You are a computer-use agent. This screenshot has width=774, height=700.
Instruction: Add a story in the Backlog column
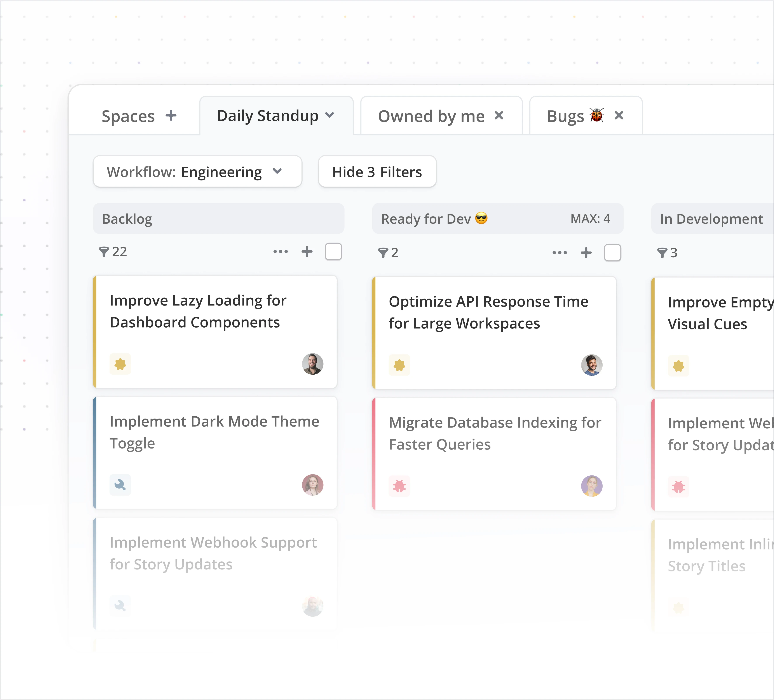point(307,252)
